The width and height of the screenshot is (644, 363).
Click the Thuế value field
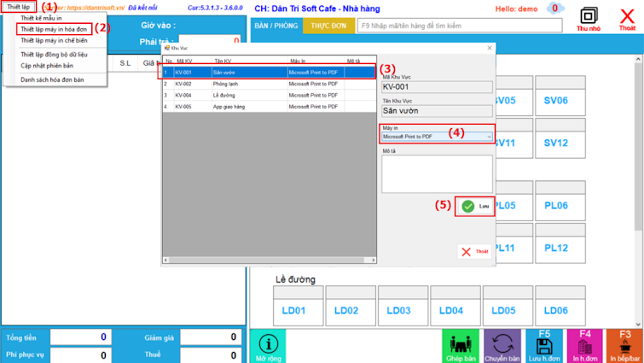tap(211, 354)
